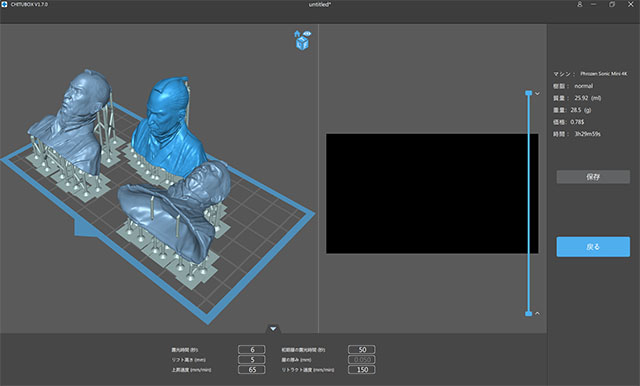
Task: Toggle perspective using the eye icon
Action: [x=307, y=33]
